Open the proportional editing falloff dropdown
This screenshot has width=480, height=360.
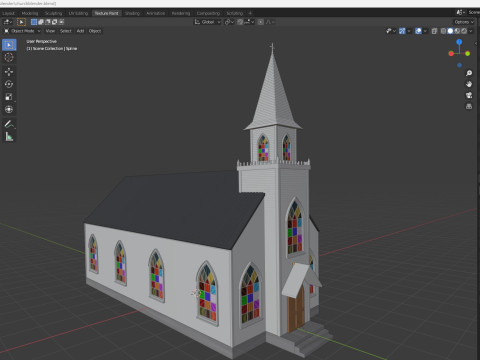coord(270,22)
